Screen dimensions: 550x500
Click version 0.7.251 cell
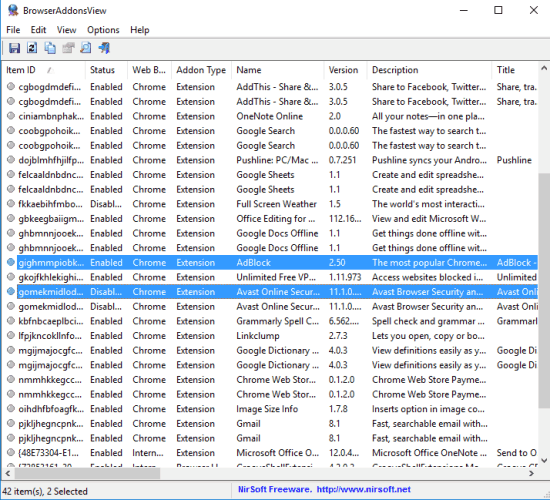[x=342, y=160]
